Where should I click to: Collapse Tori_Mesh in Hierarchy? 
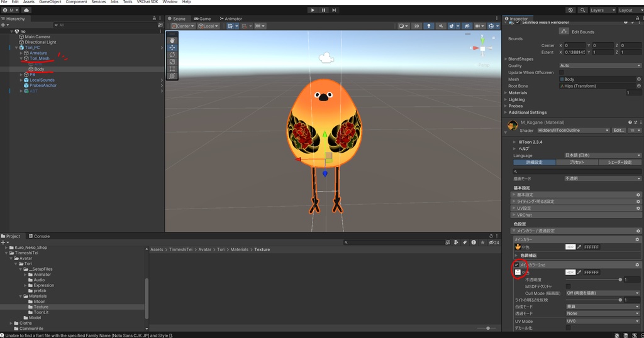21,58
